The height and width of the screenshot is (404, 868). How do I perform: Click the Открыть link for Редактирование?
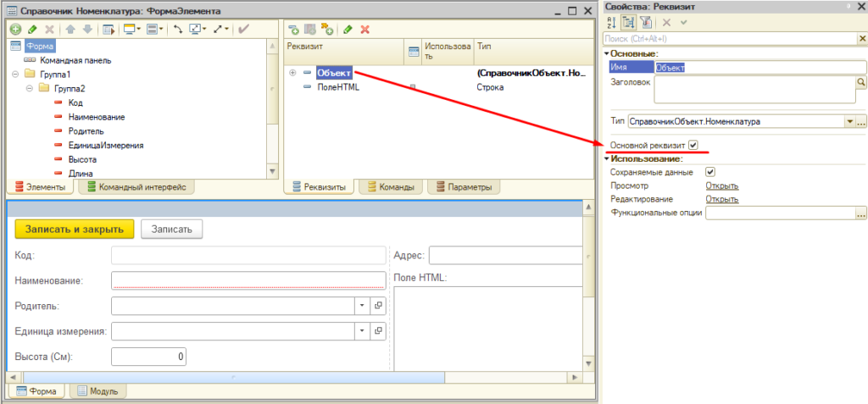point(722,199)
